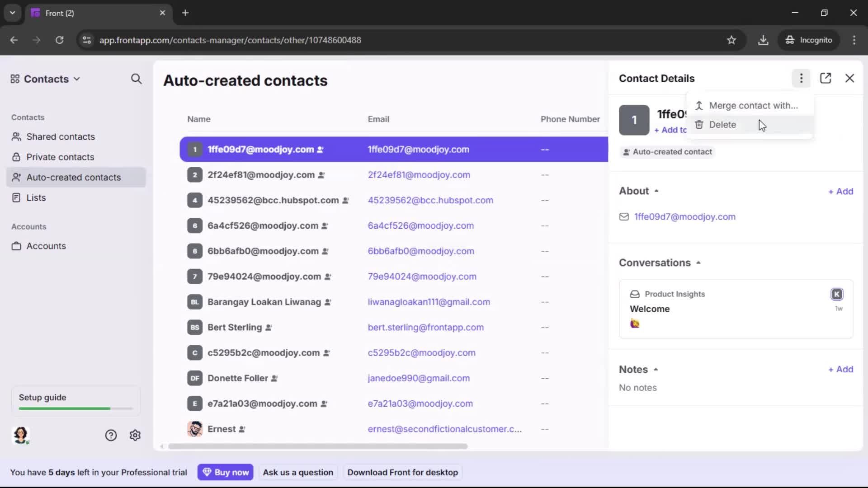Open the settings gear at sidebar bottom
868x488 pixels.
click(x=135, y=435)
